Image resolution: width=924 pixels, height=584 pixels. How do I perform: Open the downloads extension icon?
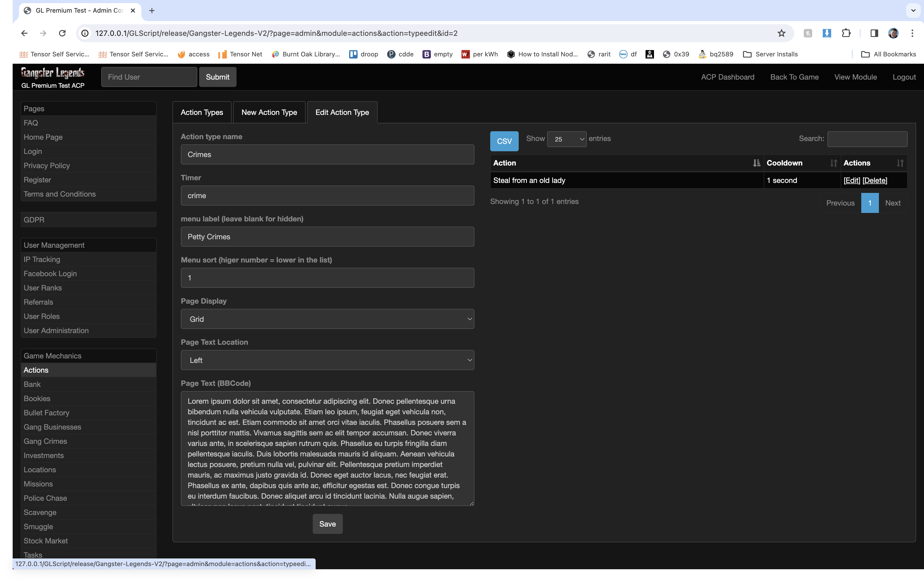coord(826,33)
